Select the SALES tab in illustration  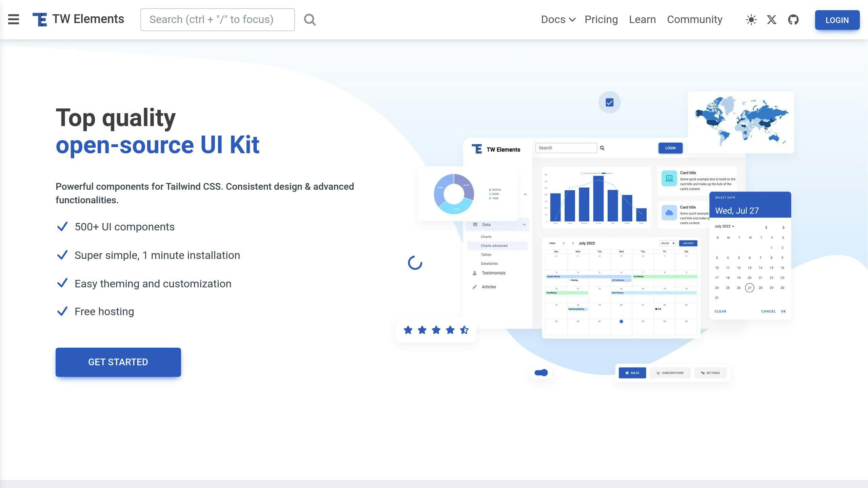(x=632, y=373)
